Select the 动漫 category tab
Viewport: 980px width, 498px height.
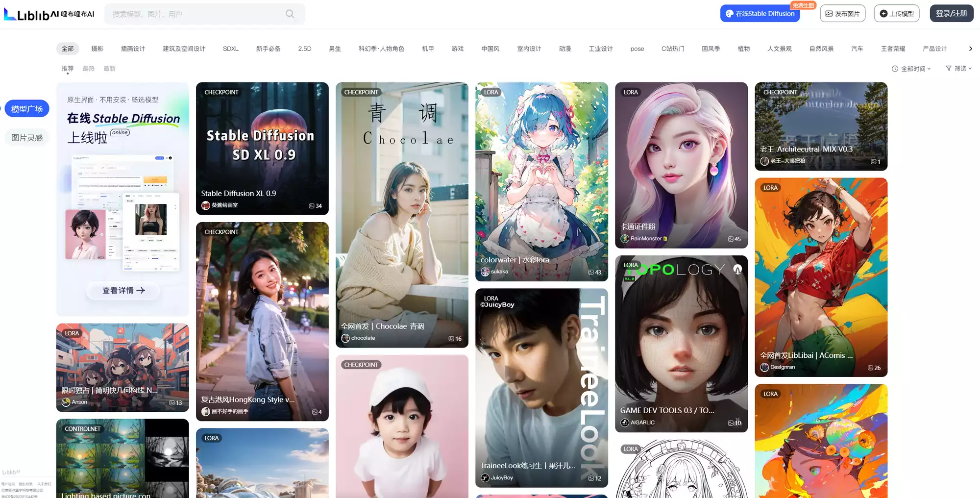click(x=565, y=49)
